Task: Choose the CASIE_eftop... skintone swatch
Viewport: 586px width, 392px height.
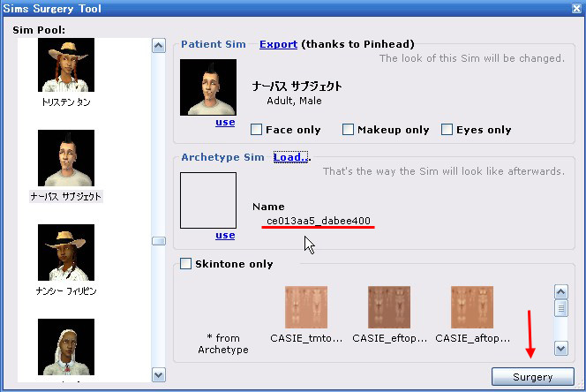Action: click(x=389, y=307)
